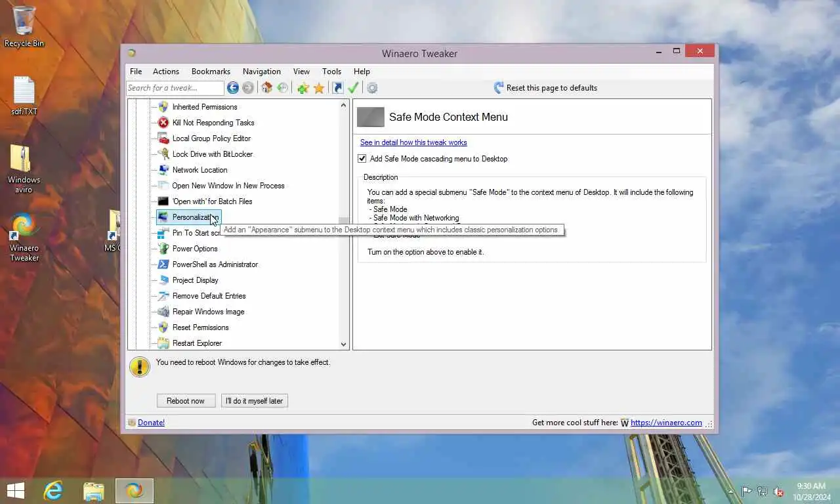Image resolution: width=840 pixels, height=504 pixels.
Task: Go to the Home page icon
Action: (266, 88)
